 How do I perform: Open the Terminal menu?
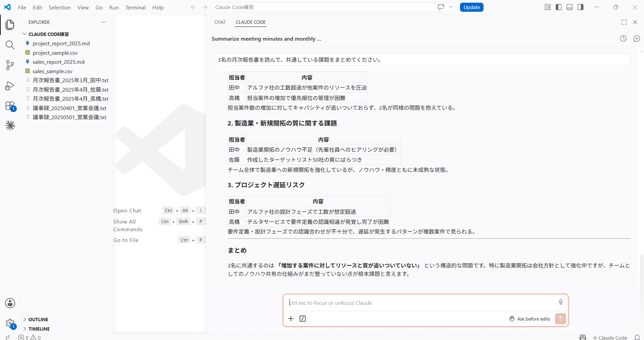(x=136, y=7)
